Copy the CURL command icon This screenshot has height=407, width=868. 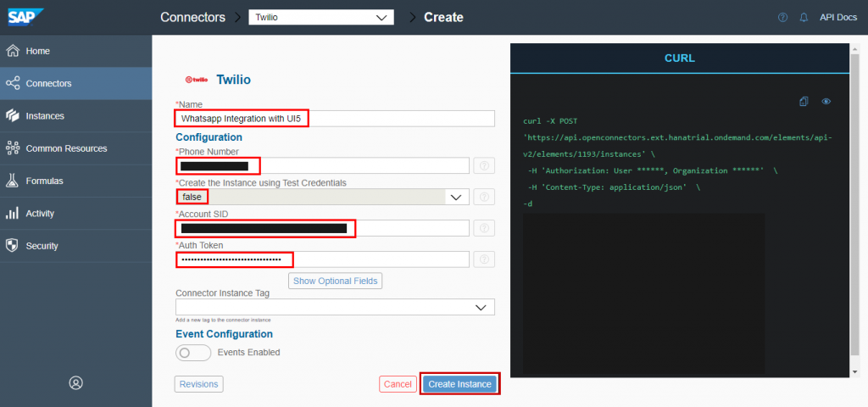[x=804, y=102]
